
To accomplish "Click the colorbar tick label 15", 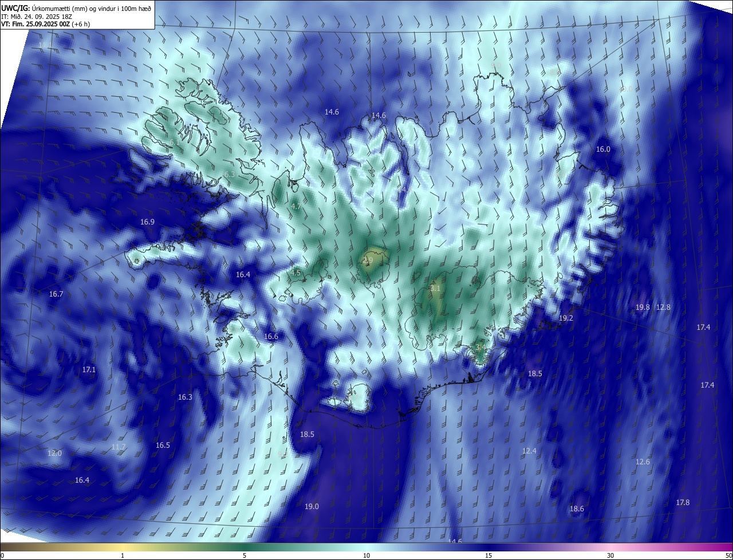I will click(x=488, y=555).
